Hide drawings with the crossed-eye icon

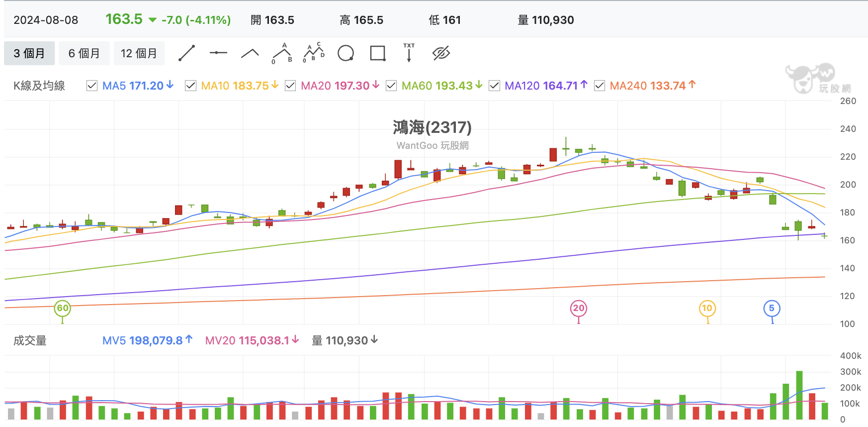(441, 53)
